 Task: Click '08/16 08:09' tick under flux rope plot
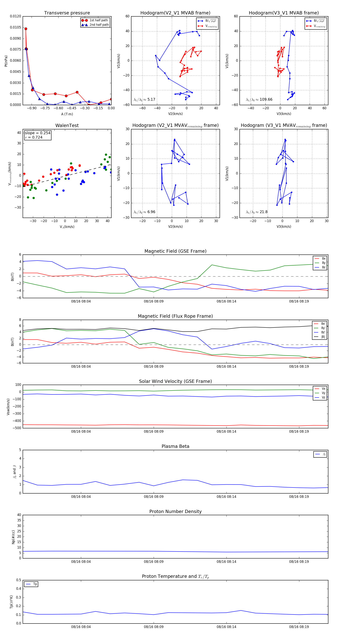(x=154, y=366)
